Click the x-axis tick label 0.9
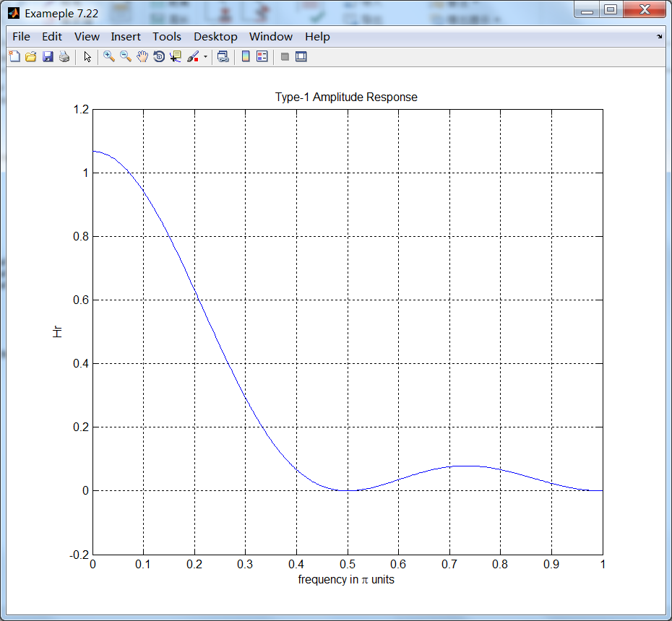The height and width of the screenshot is (621, 672). [x=551, y=565]
